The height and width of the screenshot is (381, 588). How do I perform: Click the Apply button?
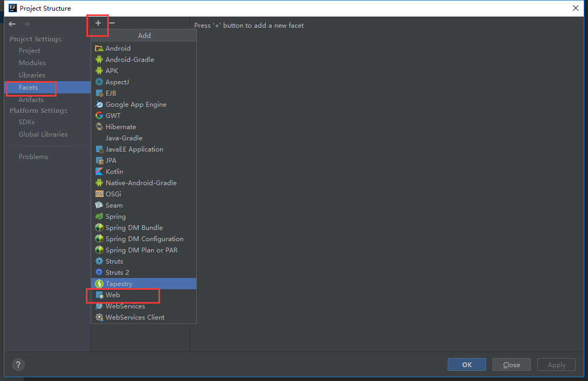click(557, 364)
